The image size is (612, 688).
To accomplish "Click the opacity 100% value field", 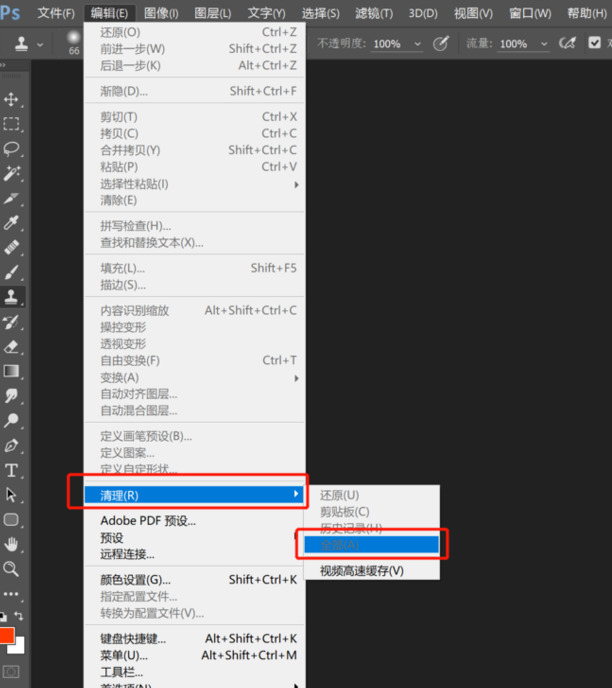I will click(x=387, y=44).
